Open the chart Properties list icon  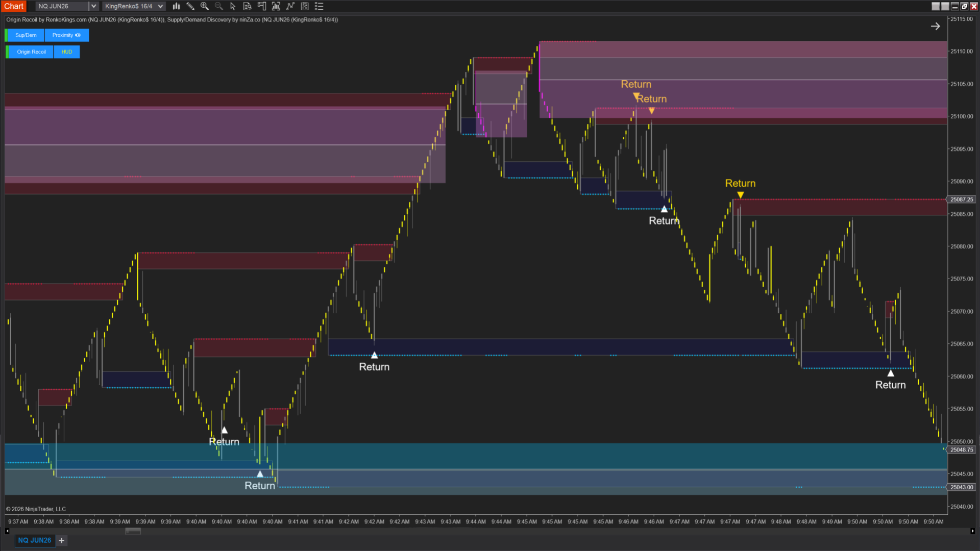point(319,6)
